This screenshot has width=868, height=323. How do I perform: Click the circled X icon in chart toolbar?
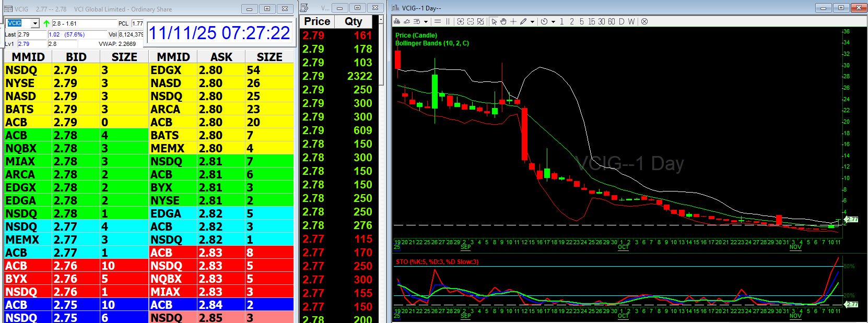click(x=644, y=21)
